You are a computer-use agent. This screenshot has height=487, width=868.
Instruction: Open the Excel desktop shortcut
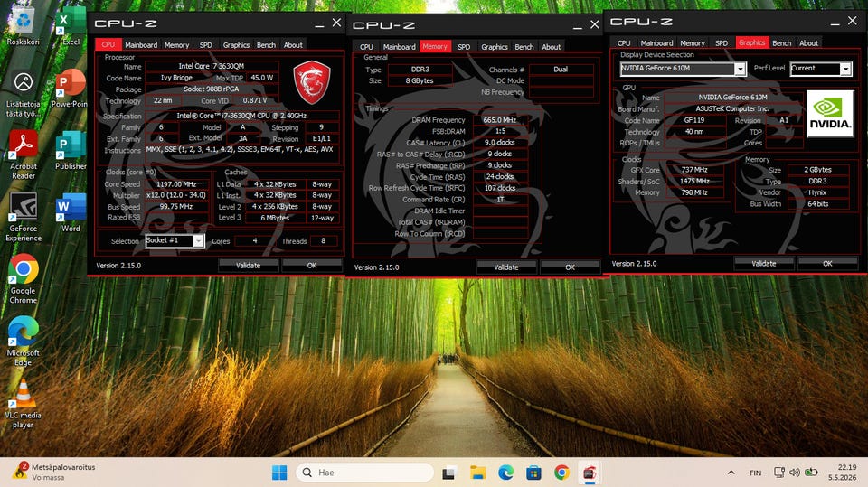[71, 26]
